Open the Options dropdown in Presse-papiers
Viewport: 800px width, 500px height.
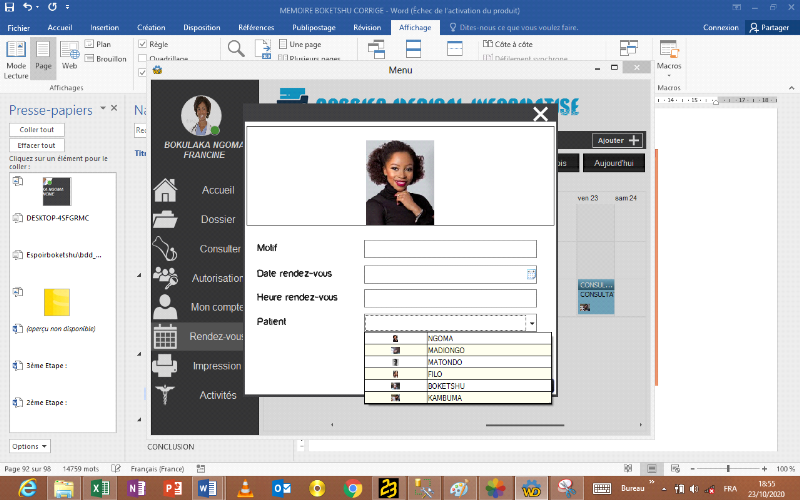click(30, 446)
